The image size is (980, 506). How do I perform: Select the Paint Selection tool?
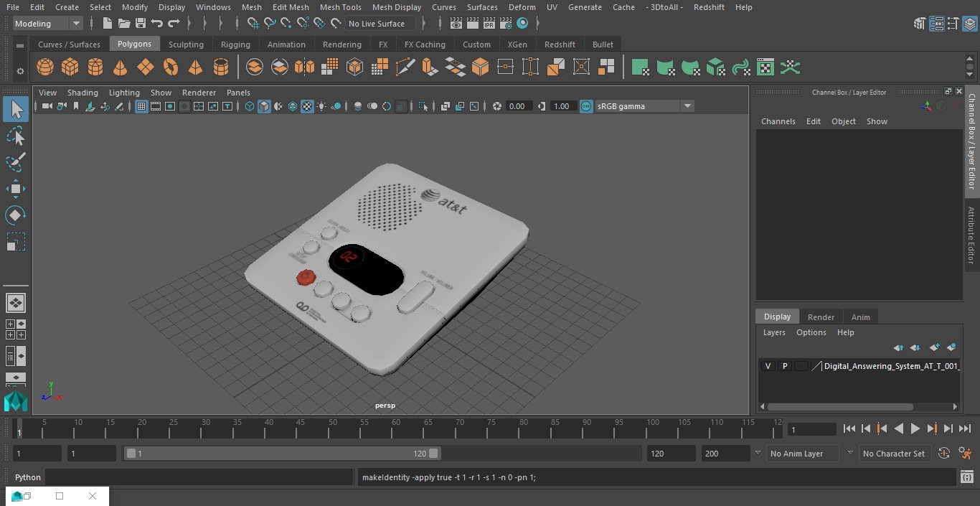(15, 161)
